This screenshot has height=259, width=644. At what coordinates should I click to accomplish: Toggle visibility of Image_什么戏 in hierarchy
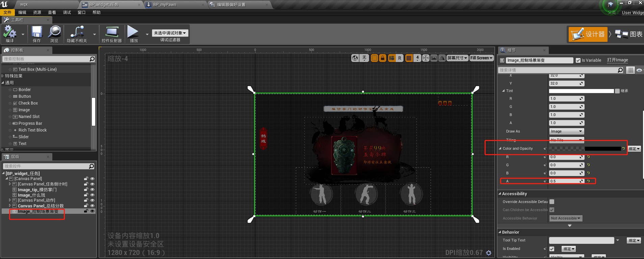tap(92, 195)
